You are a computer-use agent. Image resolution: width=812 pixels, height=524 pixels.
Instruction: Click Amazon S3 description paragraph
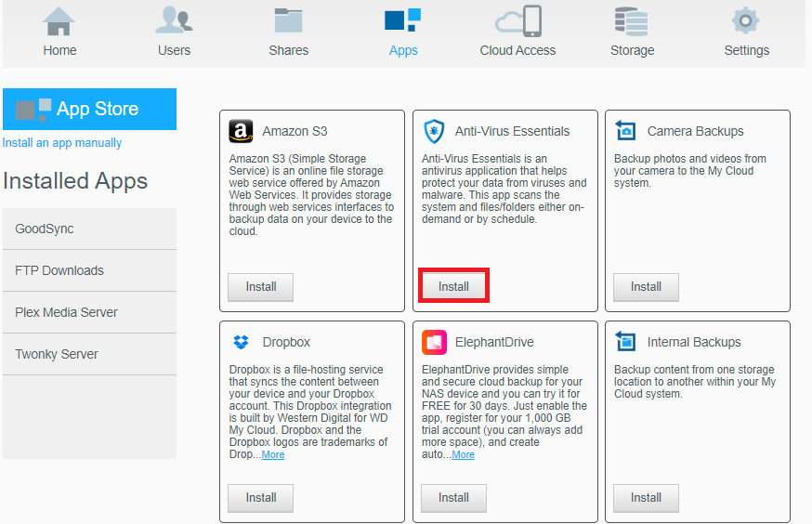pos(312,195)
